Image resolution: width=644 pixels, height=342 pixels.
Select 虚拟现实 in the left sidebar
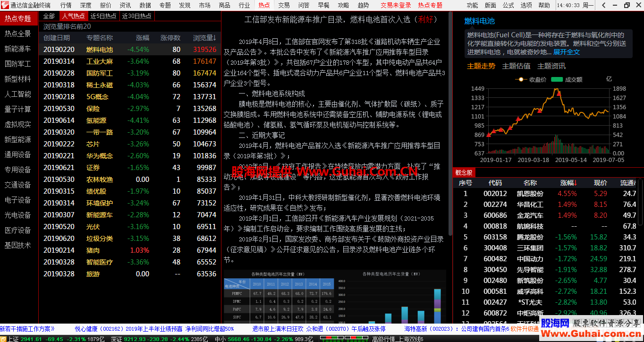pos(18,124)
